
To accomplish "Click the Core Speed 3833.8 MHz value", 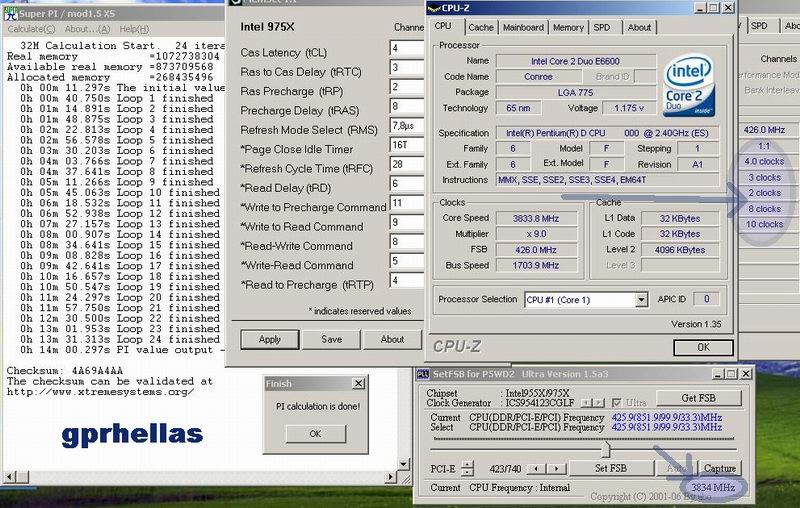I will pyautogui.click(x=536, y=218).
